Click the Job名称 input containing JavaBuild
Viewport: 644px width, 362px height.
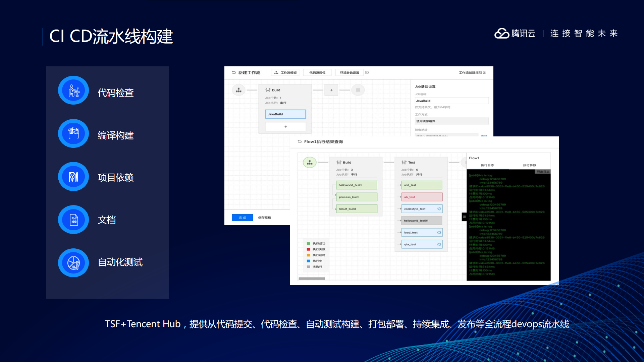(451, 101)
